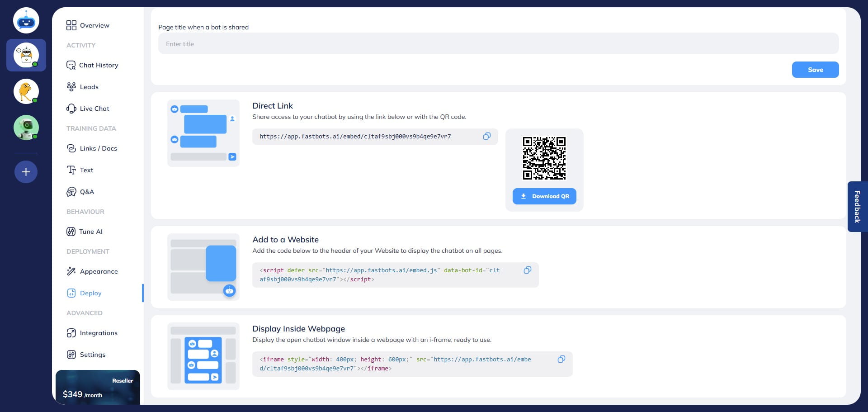Select the white robot bot avatar
Viewport: 868px width, 412px height.
tap(26, 55)
